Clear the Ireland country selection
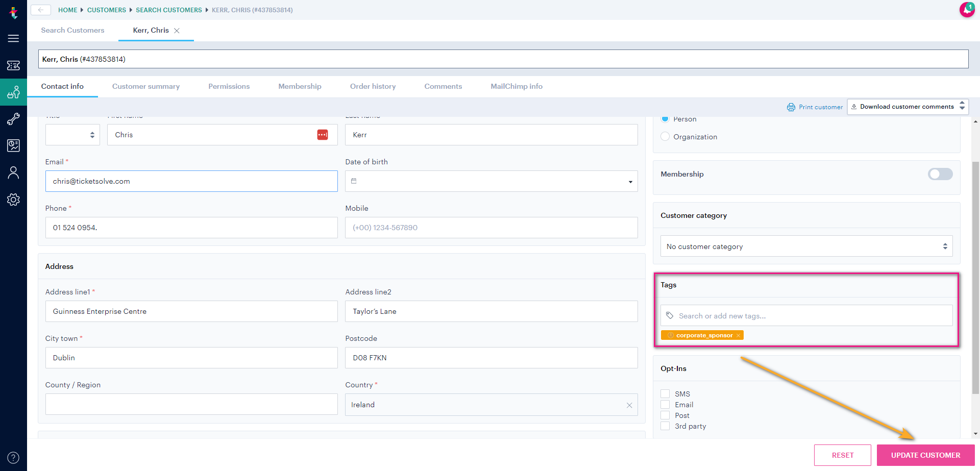The height and width of the screenshot is (471, 980). [x=629, y=405]
